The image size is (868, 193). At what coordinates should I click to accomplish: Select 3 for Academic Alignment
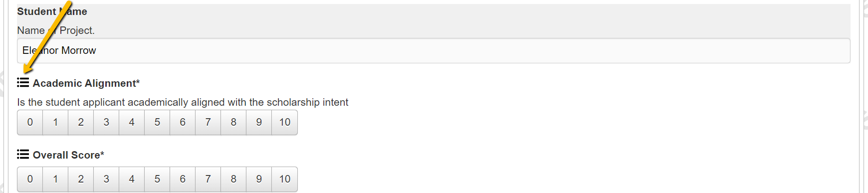[106, 123]
